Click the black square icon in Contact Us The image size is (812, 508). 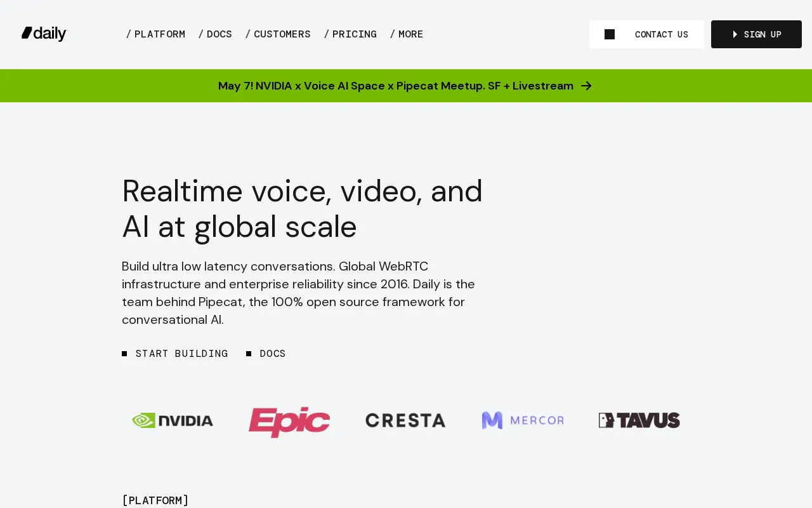pos(610,34)
